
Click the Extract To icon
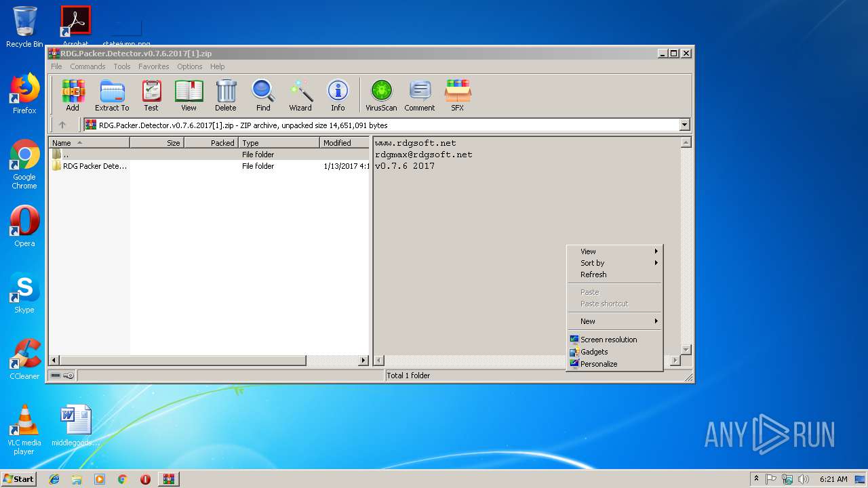coord(112,95)
